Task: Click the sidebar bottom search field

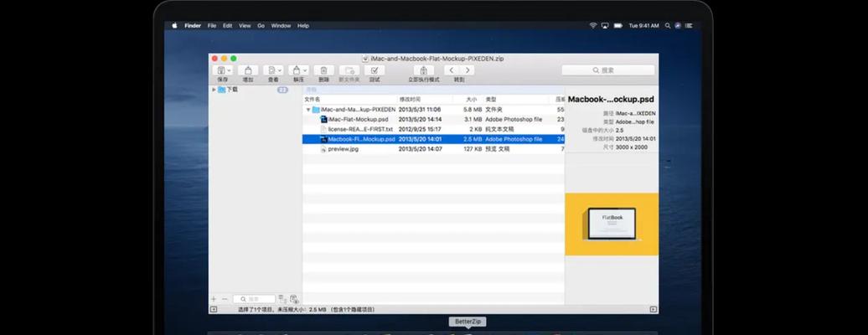Action: [x=254, y=299]
